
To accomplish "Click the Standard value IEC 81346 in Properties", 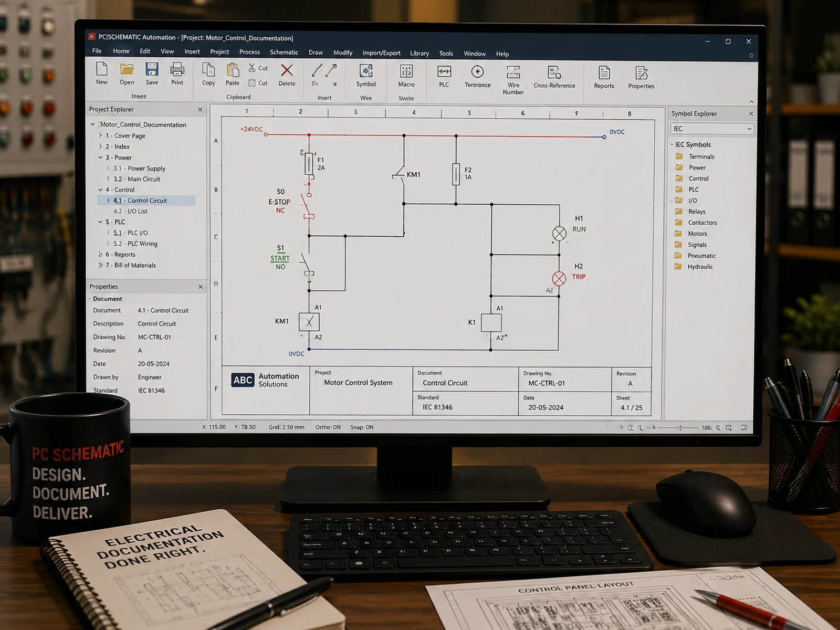I will tap(151, 391).
